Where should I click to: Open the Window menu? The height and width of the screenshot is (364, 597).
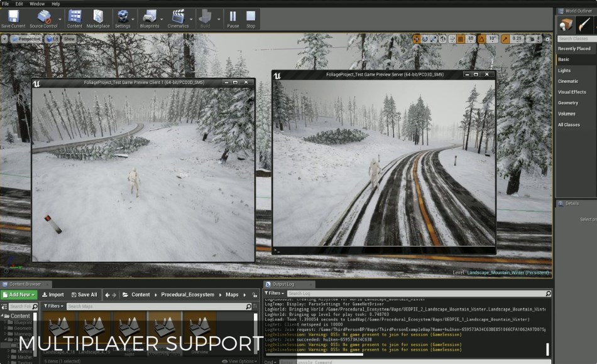tap(37, 4)
